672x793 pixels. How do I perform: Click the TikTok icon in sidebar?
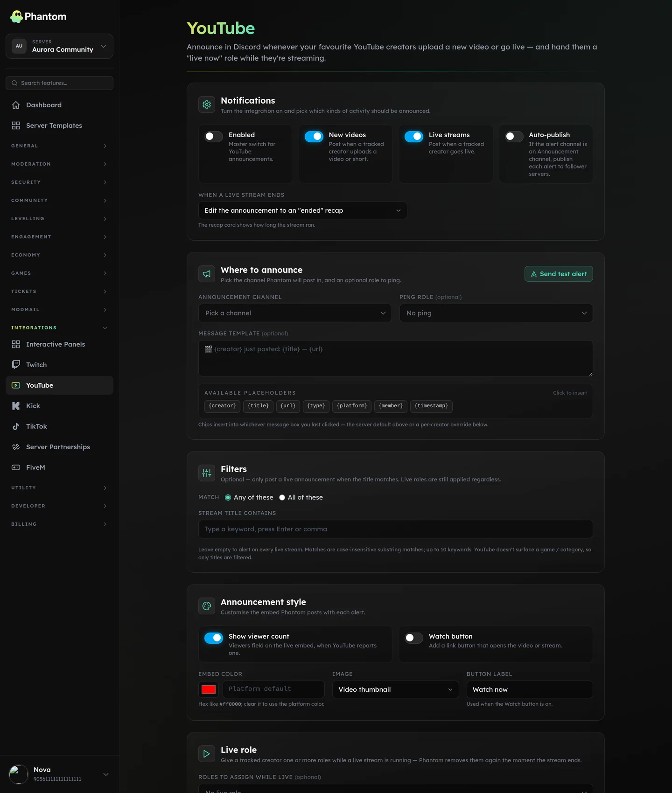[x=16, y=426]
